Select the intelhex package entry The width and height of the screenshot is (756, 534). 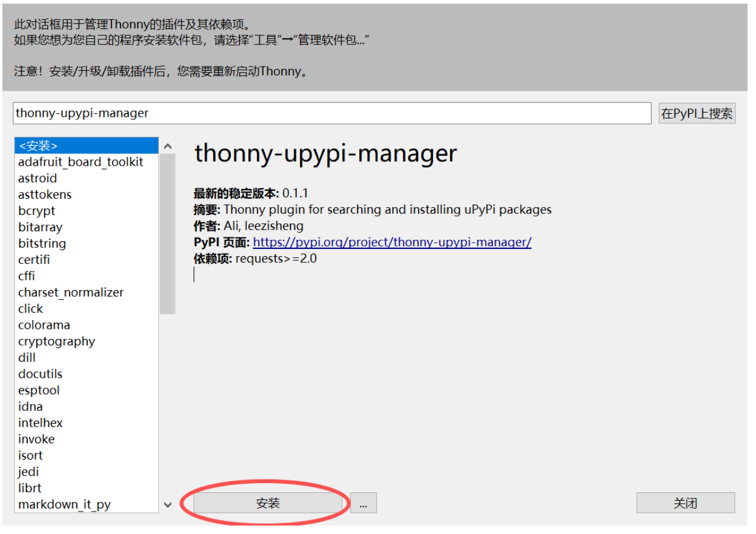click(x=41, y=423)
